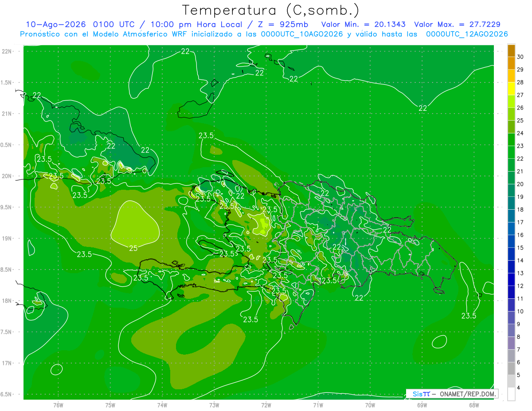The image size is (532, 411).
Task: Click the legend scale label '12'
Action: pos(521,286)
